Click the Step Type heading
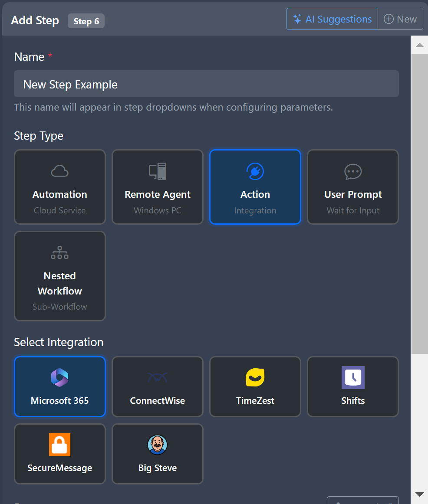Screen dimensions: 428x504 pyautogui.click(x=39, y=136)
